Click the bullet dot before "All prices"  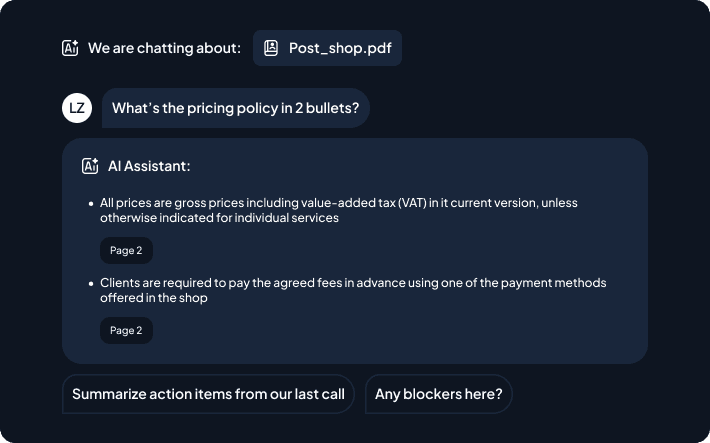91,203
